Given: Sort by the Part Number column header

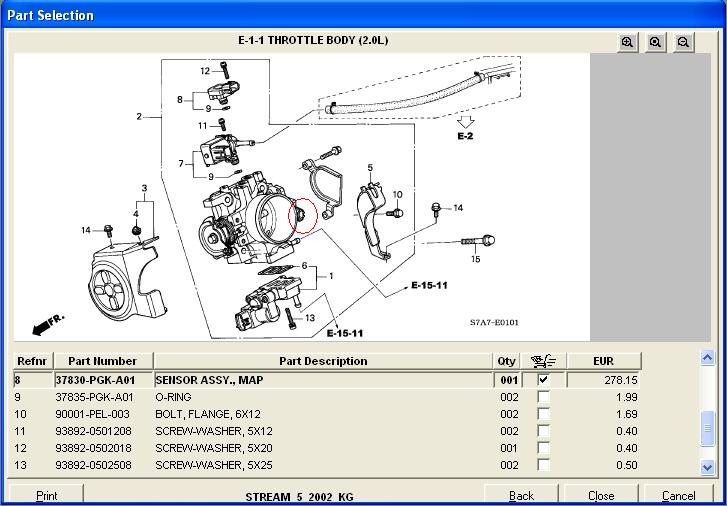Looking at the screenshot, I should tap(102, 361).
